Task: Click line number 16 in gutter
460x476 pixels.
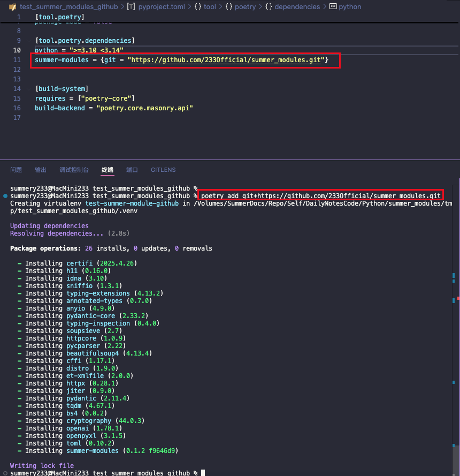Action: 17,108
